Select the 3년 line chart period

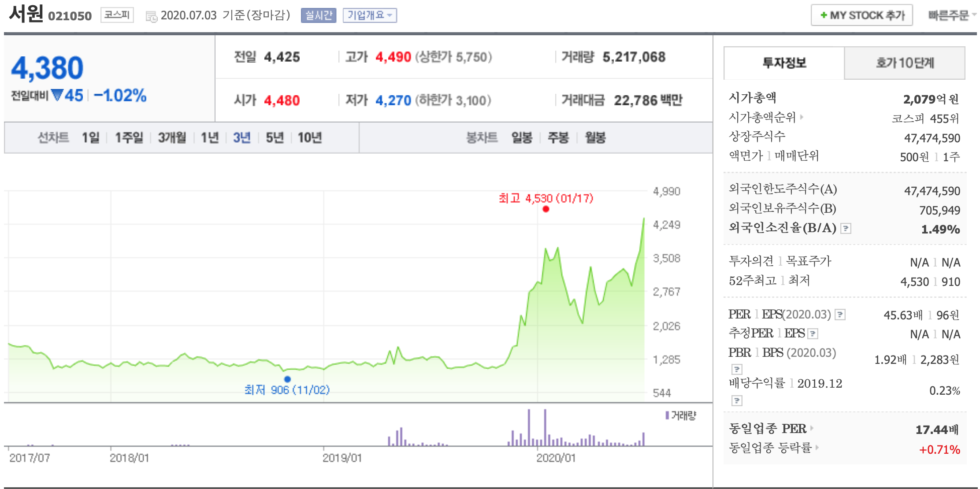pyautogui.click(x=241, y=137)
